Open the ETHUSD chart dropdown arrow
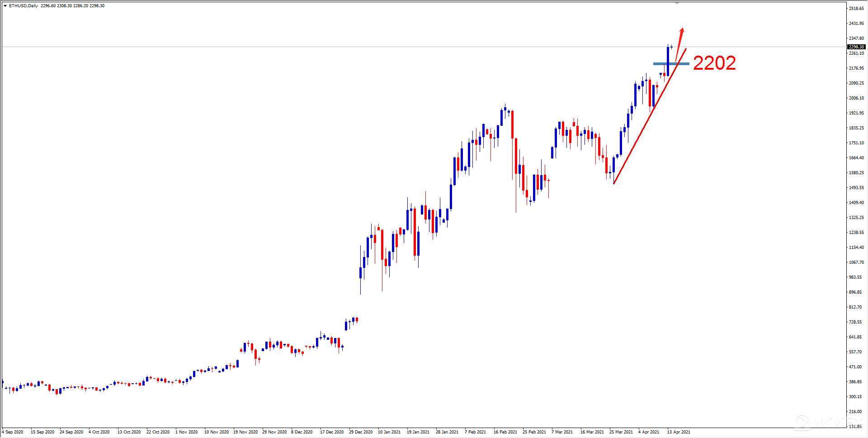This screenshot has height=438, width=868. pyautogui.click(x=5, y=6)
